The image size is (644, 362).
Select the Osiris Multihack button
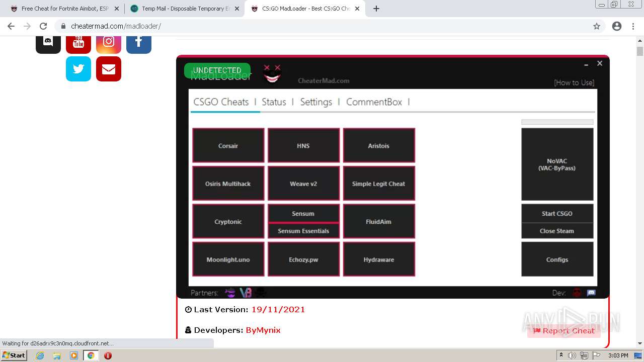click(x=228, y=184)
